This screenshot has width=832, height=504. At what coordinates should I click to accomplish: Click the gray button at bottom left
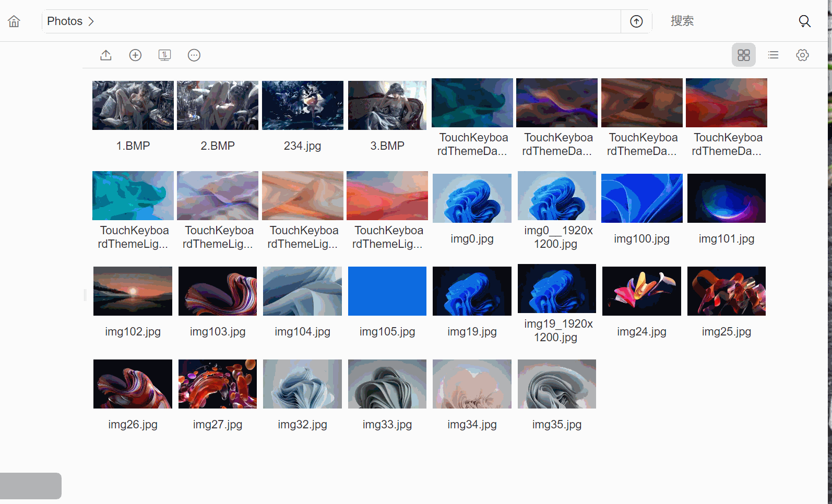31,486
